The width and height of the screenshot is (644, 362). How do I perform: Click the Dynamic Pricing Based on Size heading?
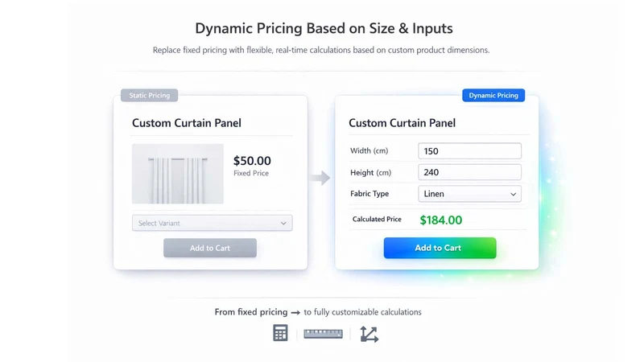324,28
